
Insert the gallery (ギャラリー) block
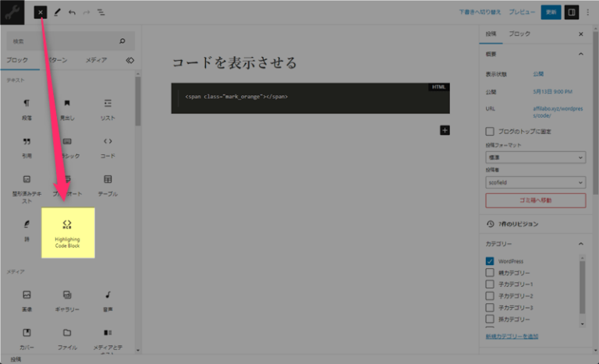point(67,300)
